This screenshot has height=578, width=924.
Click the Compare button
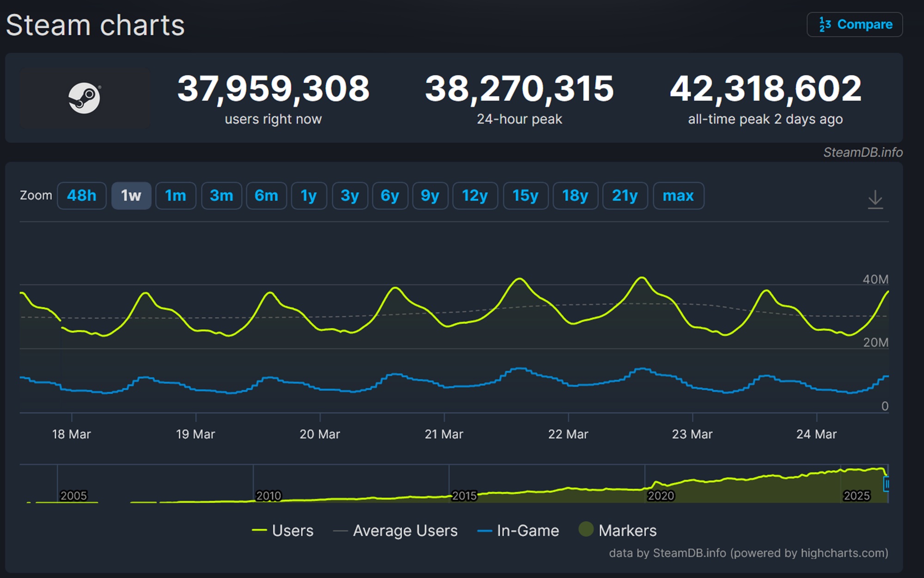(x=855, y=25)
